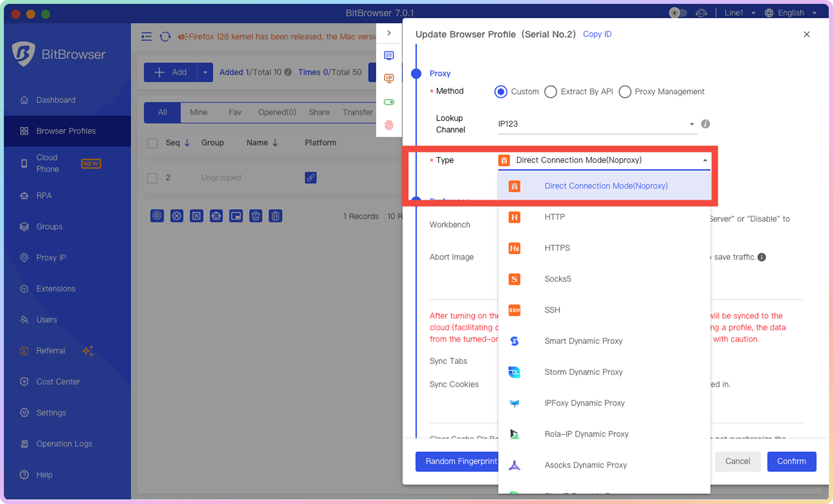Select Proxy Management radio button
The width and height of the screenshot is (833, 504).
(x=625, y=91)
